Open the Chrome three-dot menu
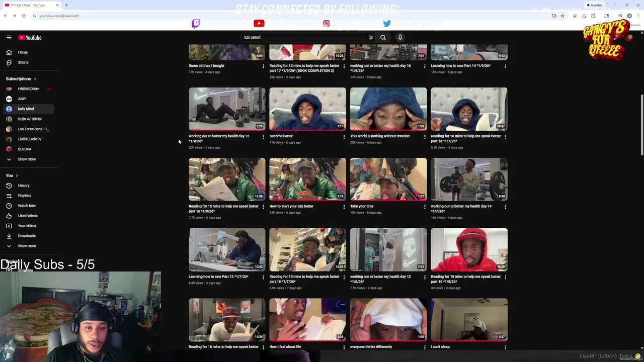The width and height of the screenshot is (644, 362). pyautogui.click(x=639, y=16)
